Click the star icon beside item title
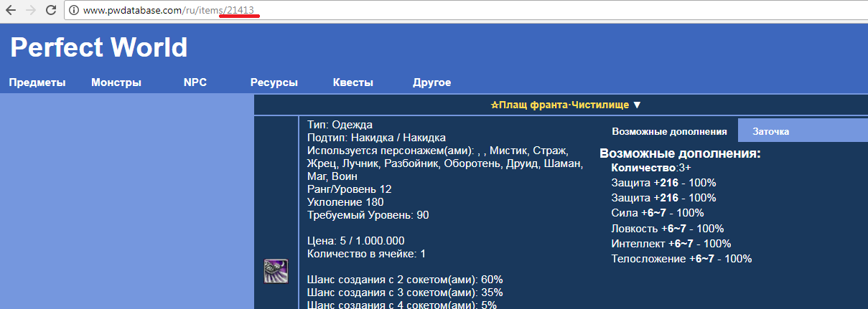The height and width of the screenshot is (309, 868). pos(495,105)
